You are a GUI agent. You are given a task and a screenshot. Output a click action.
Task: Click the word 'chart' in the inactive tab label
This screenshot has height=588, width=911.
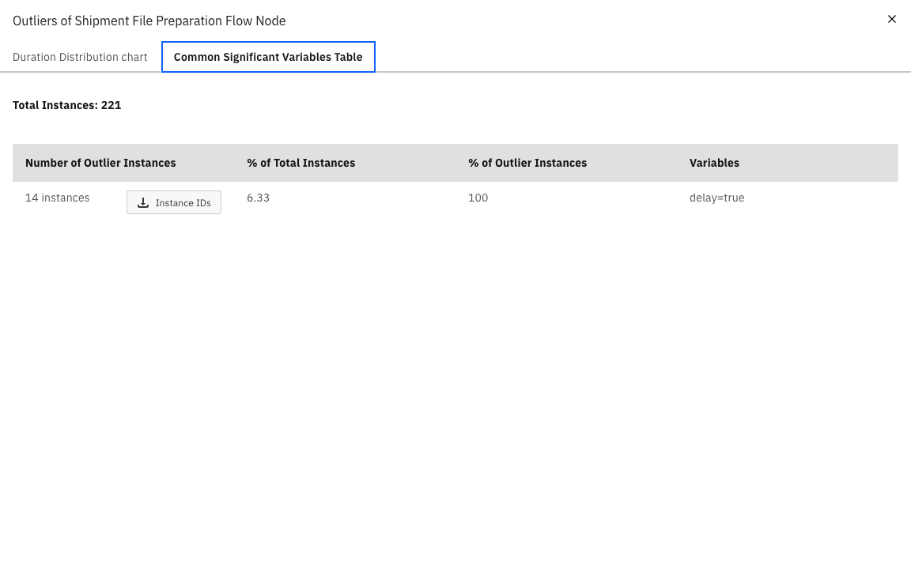point(134,57)
